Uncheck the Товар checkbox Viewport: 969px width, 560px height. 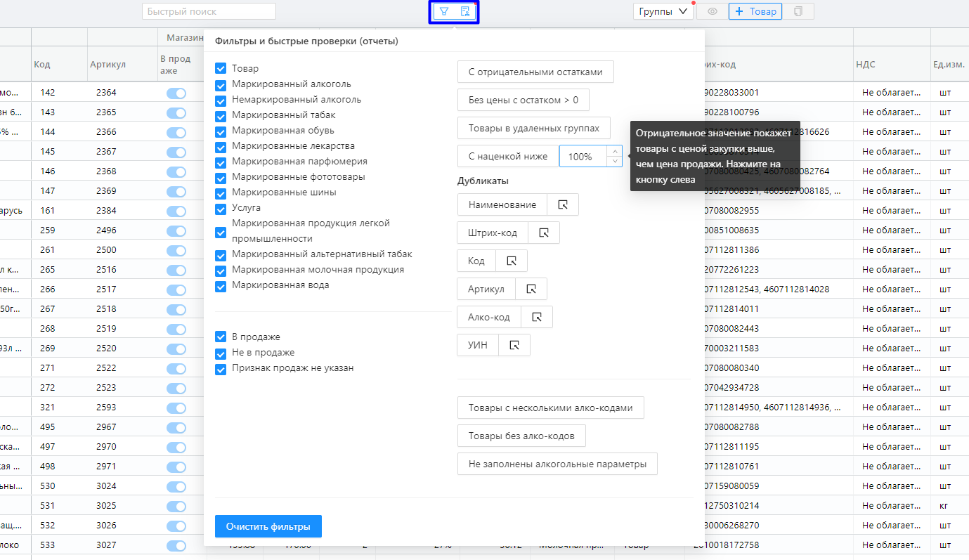point(221,69)
